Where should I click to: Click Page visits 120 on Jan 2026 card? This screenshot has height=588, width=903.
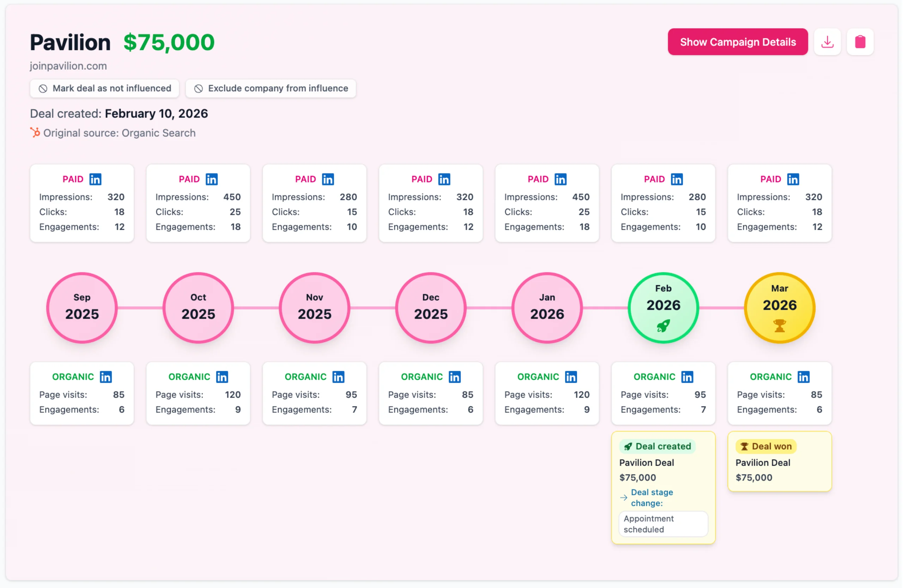coord(547,395)
